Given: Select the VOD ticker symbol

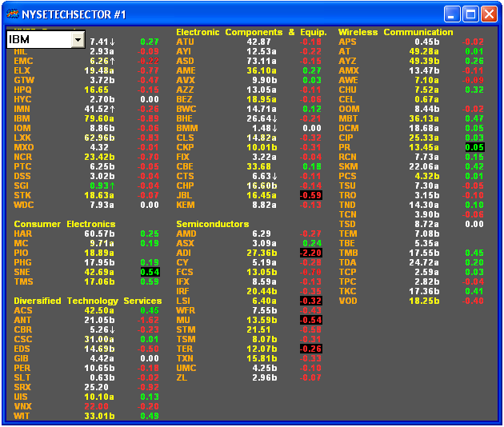Looking at the screenshot, I should click(348, 301).
